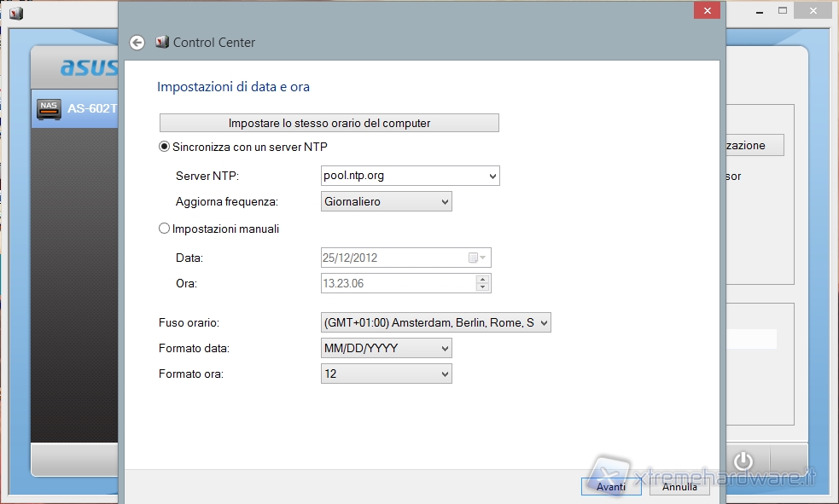Click the window icon in title bar

pyautogui.click(x=16, y=13)
